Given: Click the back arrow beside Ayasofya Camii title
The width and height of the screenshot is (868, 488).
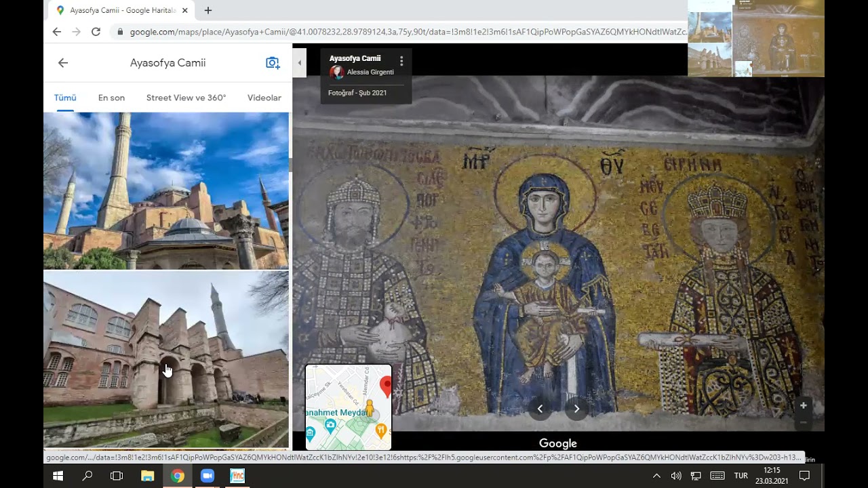Looking at the screenshot, I should pos(63,63).
